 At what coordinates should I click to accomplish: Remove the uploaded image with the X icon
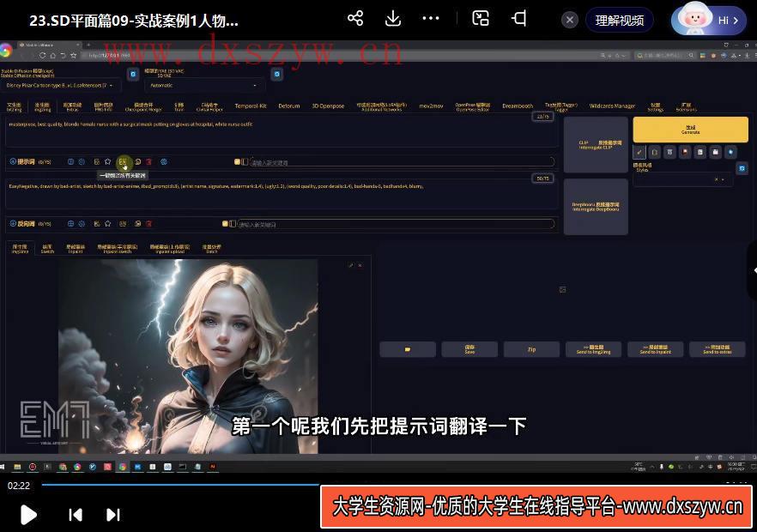pyautogui.click(x=360, y=265)
